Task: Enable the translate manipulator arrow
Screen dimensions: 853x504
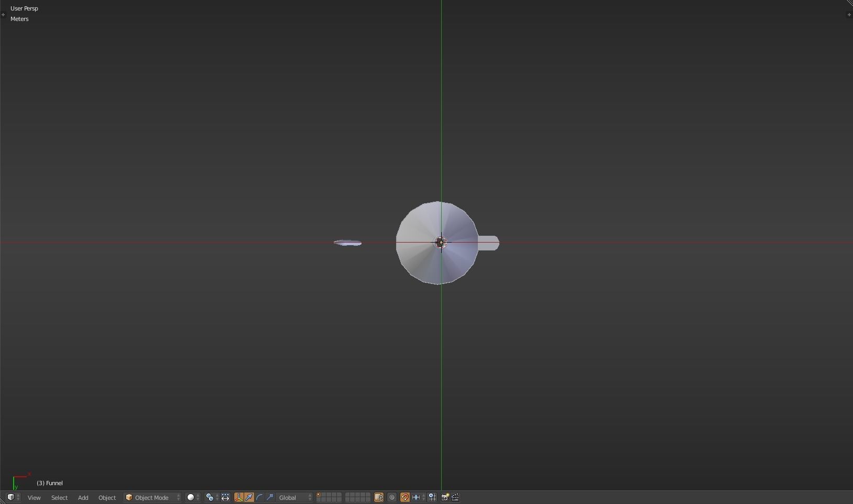Action: tap(249, 497)
